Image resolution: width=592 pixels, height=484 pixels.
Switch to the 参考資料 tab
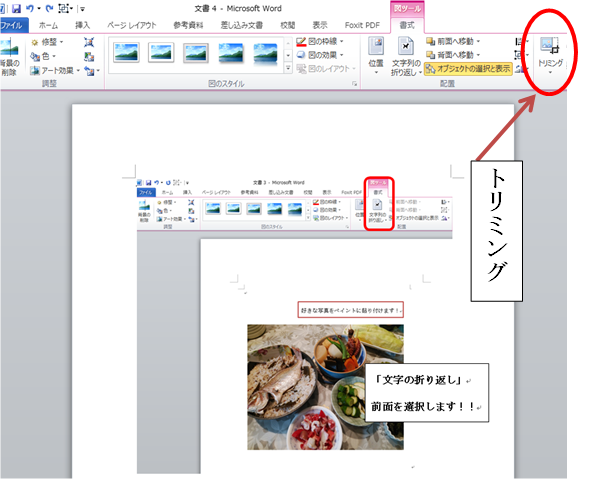[188, 25]
